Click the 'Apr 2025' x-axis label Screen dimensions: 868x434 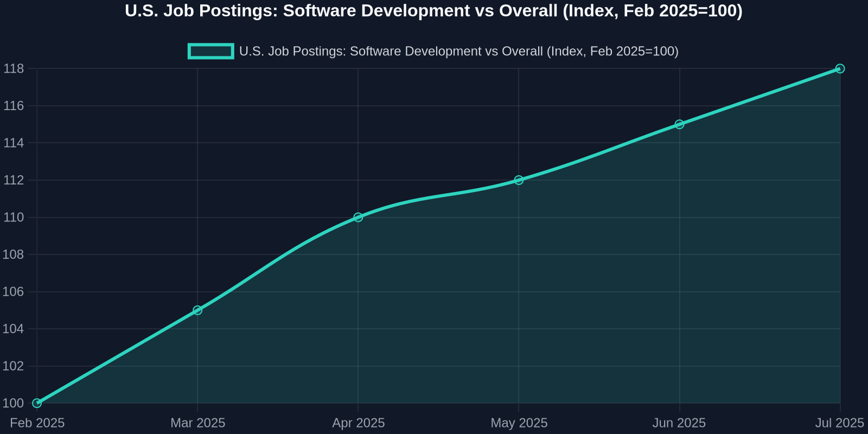358,423
